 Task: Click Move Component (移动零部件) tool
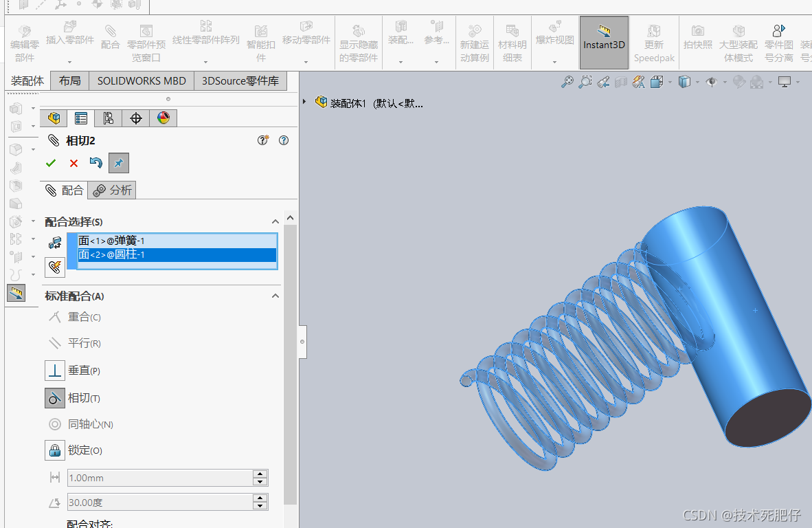coord(306,32)
